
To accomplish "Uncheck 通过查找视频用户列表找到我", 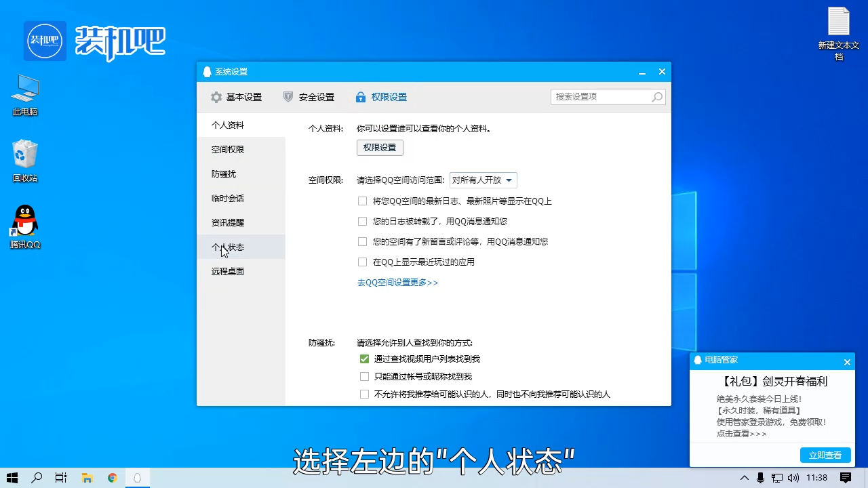I will coord(363,359).
